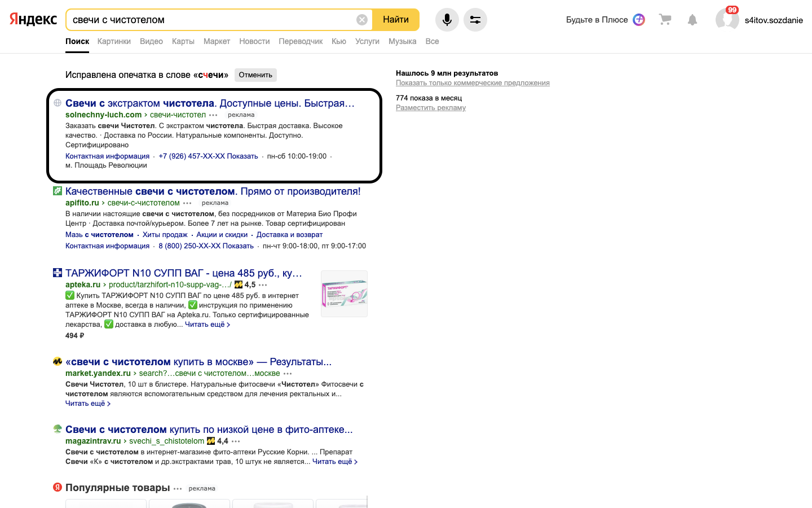Open notifications bell icon
This screenshot has width=812, height=508.
pyautogui.click(x=692, y=20)
